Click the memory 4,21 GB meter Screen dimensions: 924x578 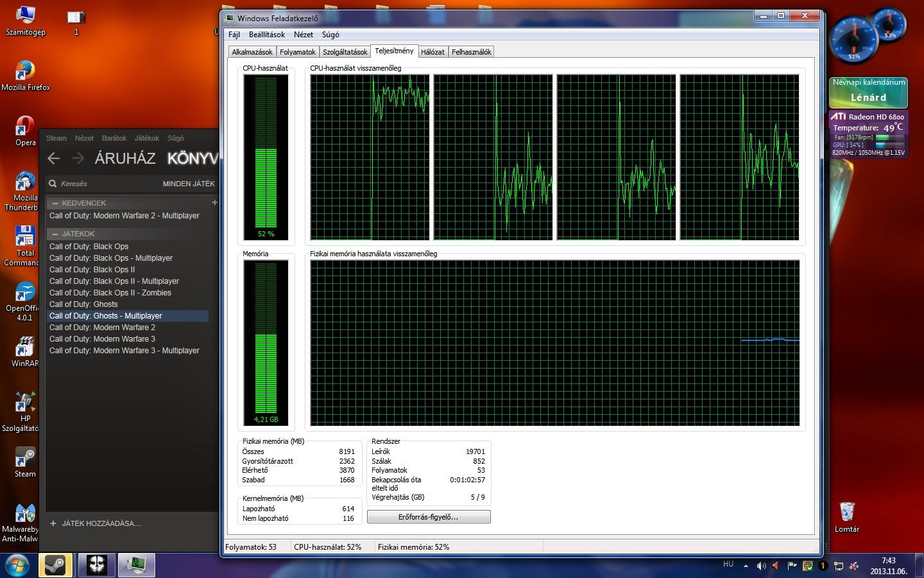click(x=266, y=342)
